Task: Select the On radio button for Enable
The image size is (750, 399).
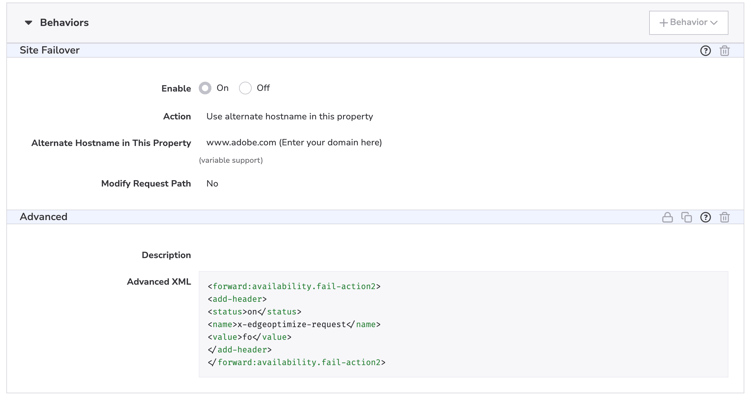Action: click(x=205, y=88)
